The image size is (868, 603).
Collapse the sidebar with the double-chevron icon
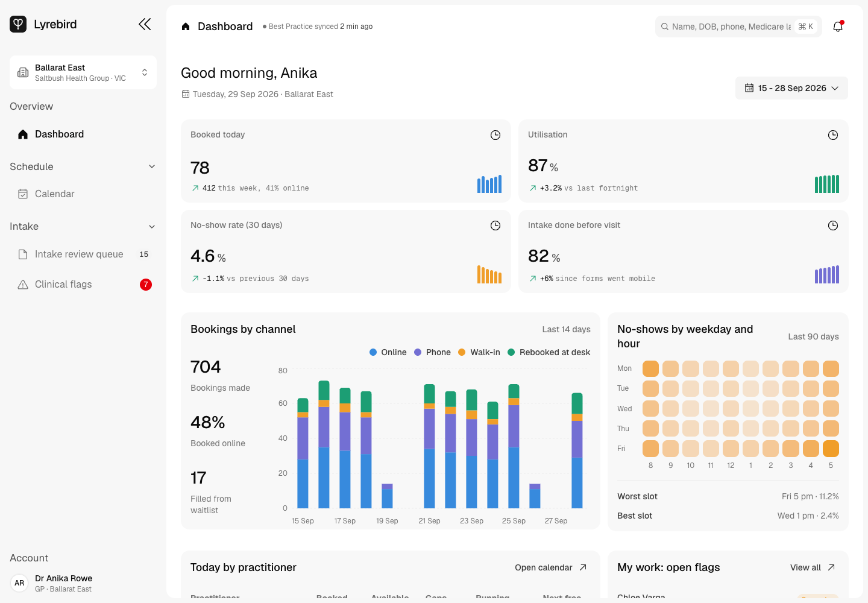click(x=145, y=24)
